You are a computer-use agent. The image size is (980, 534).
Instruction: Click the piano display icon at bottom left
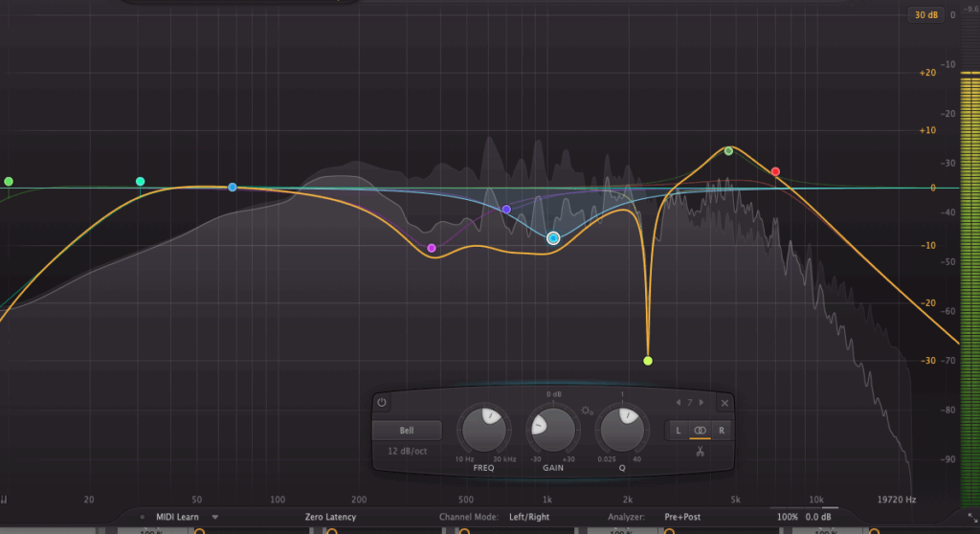coord(4,500)
